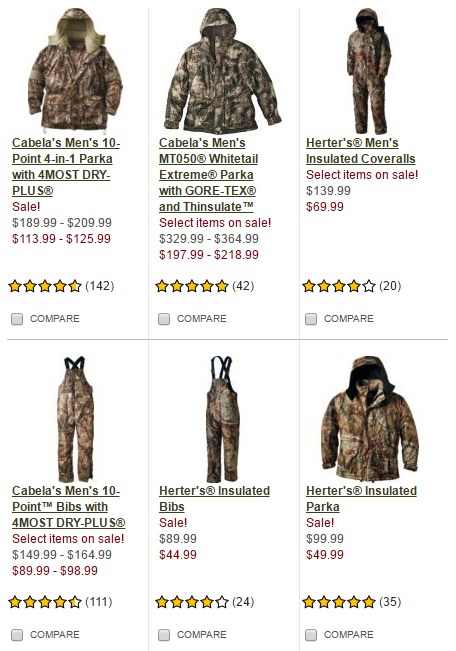This screenshot has width=456, height=651.
Task: Open Cabela's Men's 10-Point 4-in-1 Parka link
Action: 66,167
